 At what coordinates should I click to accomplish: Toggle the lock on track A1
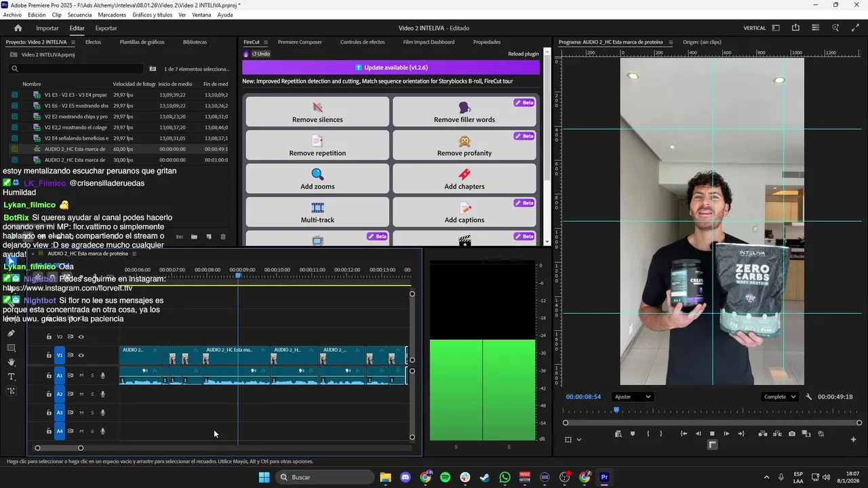coord(49,375)
